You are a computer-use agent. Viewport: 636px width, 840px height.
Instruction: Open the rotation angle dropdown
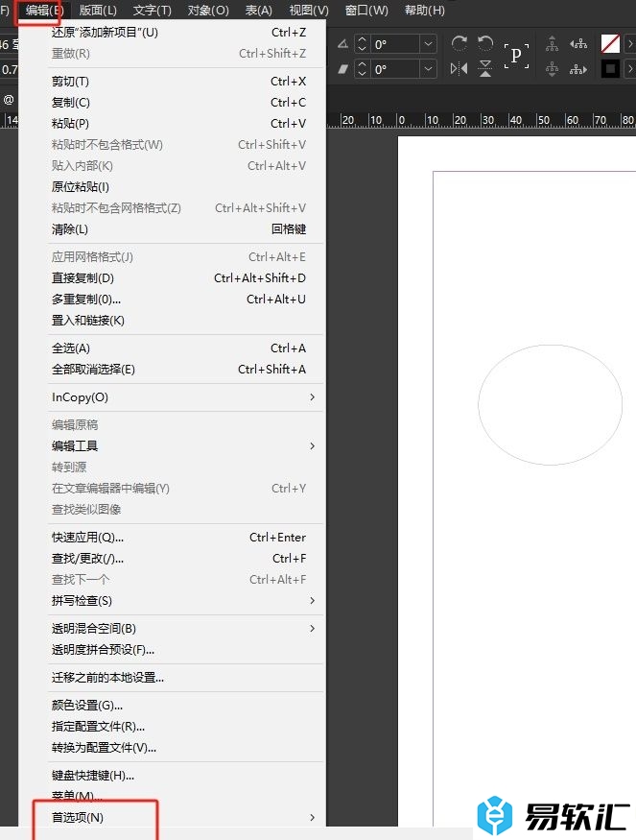click(x=428, y=44)
